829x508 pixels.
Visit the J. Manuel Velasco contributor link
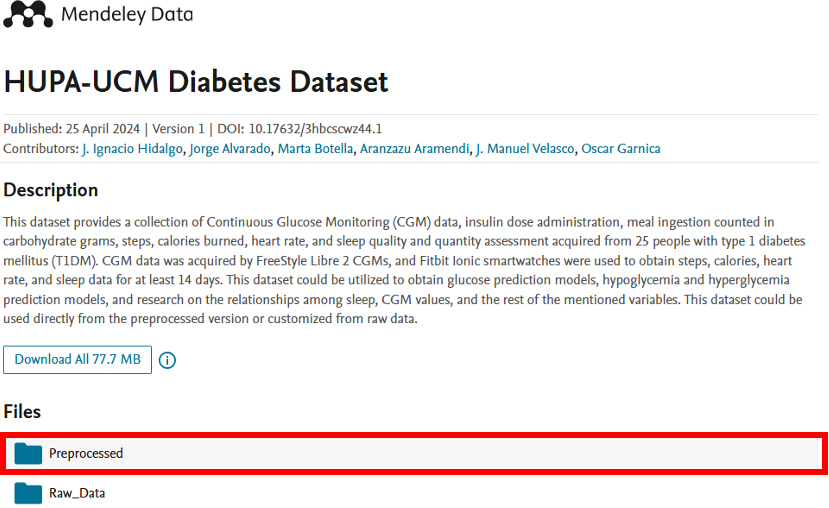pyautogui.click(x=525, y=149)
